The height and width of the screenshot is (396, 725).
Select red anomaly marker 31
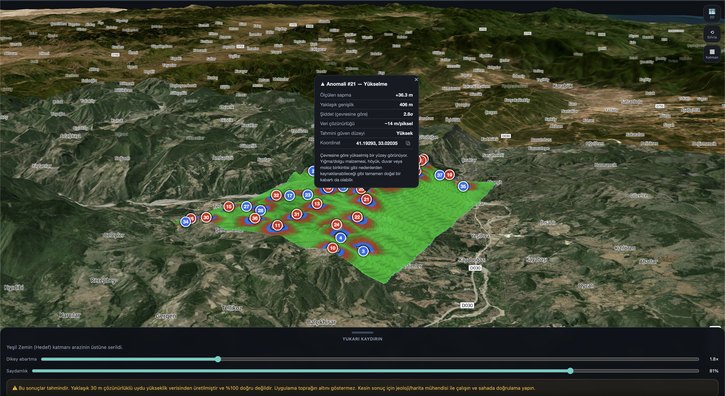click(296, 214)
